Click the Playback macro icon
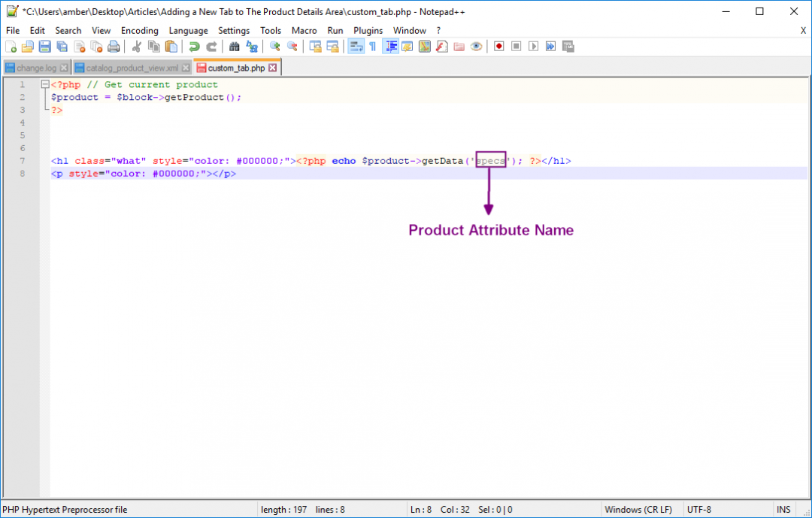Screen dimensions: 812x518 (532, 46)
